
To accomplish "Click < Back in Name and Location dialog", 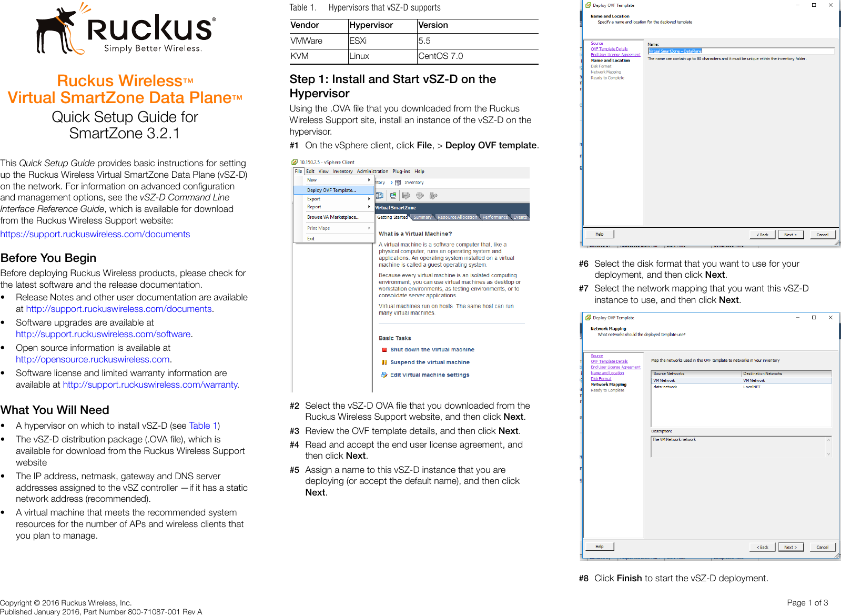I will [x=762, y=235].
